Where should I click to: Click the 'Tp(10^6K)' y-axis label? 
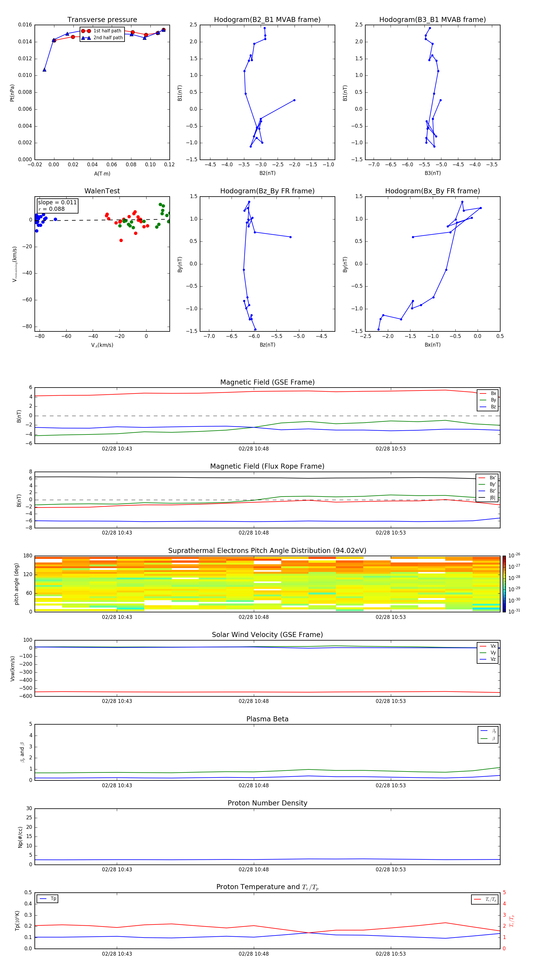coord(17,921)
